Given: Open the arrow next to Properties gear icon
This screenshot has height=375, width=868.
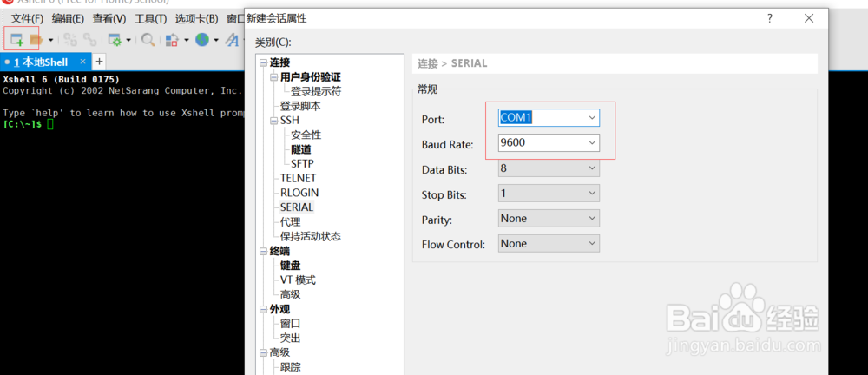Looking at the screenshot, I should (128, 40).
